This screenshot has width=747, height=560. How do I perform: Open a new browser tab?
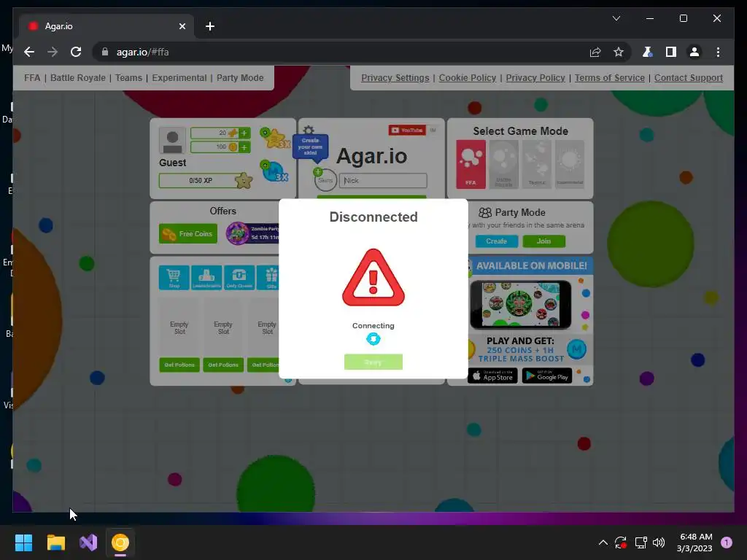(x=209, y=26)
